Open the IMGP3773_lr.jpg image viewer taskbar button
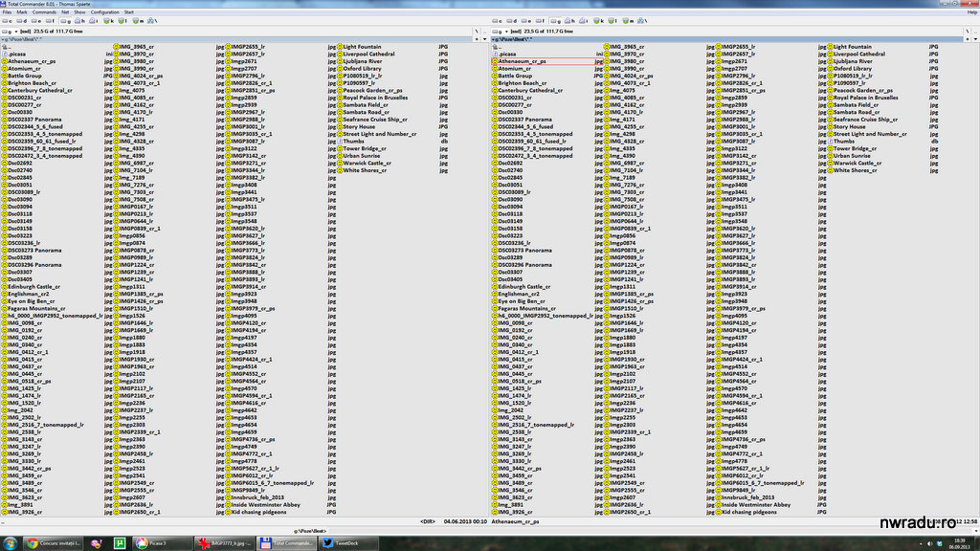The width and height of the screenshot is (980, 551). click(x=224, y=543)
